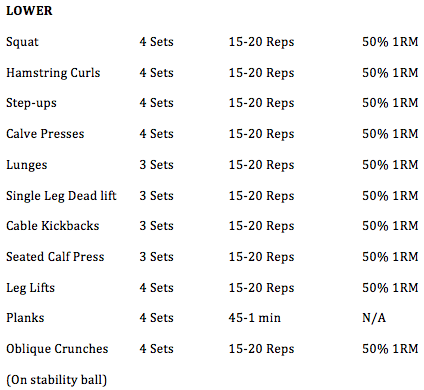
Task: Click the Leg Lifts exercise name
Action: pyautogui.click(x=30, y=288)
